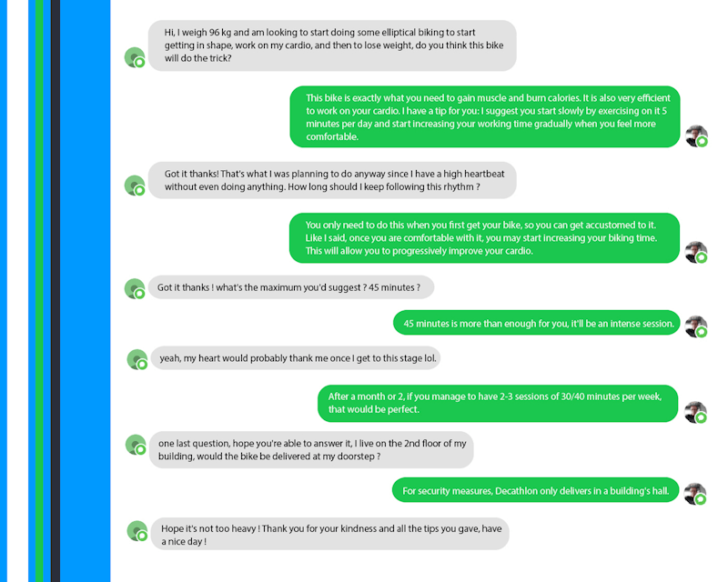Click agent avatar beside 'This bike is exactly' reply
The image size is (728, 582).
point(696,136)
